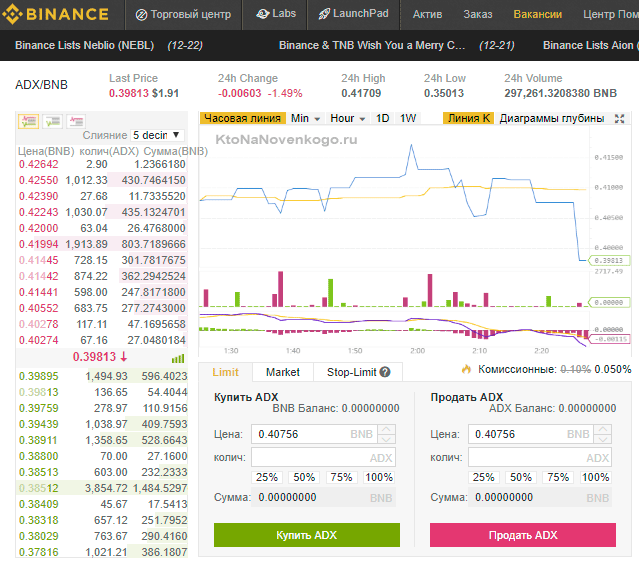The height and width of the screenshot is (563, 639).
Task: Click the green signal bars icon
Action: pos(178,358)
